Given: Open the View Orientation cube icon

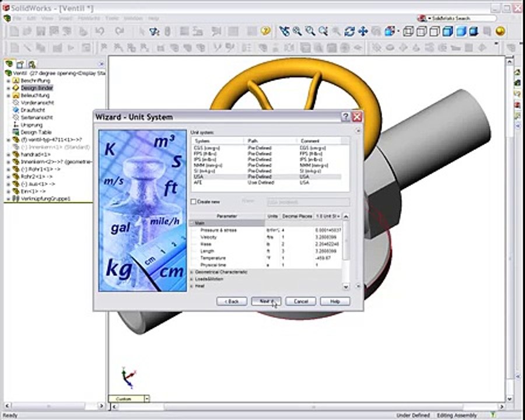Looking at the screenshot, I should (x=390, y=32).
